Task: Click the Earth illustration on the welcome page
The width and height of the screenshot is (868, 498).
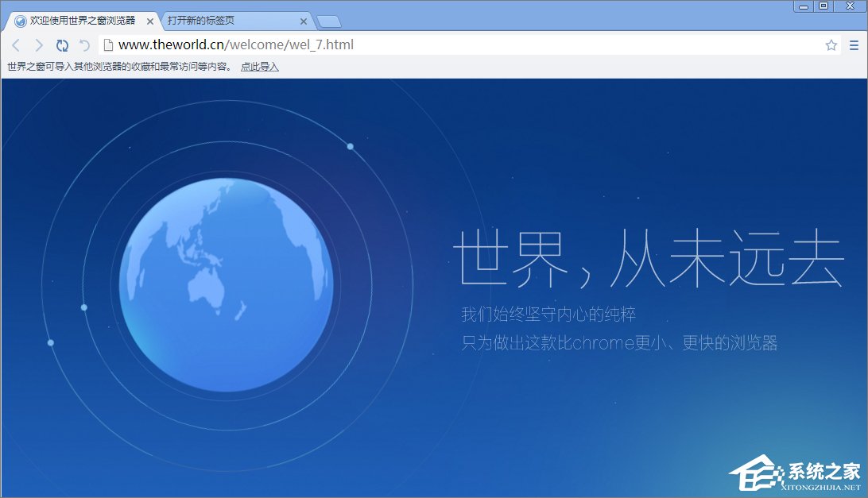Action: 228,282
